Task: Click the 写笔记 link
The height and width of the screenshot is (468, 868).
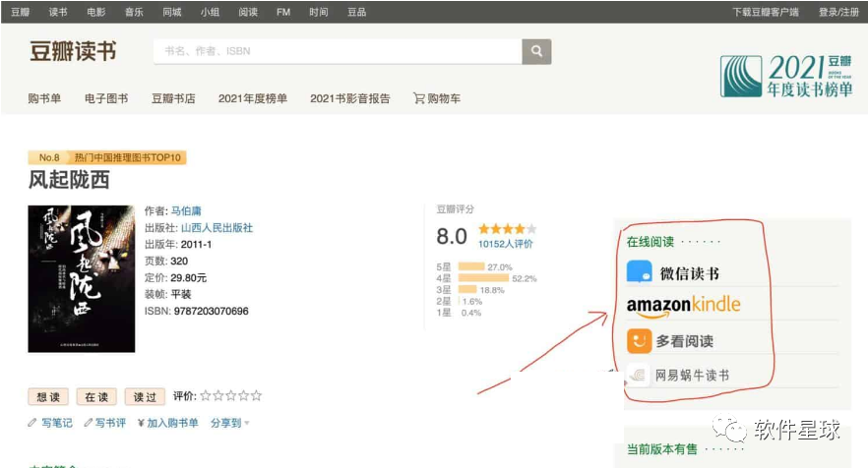Action: [x=56, y=423]
